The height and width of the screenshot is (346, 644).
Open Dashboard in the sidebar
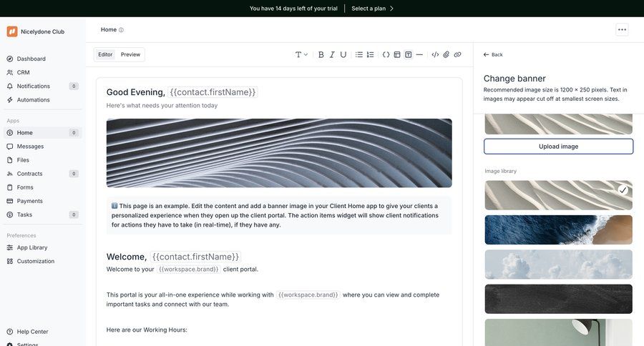point(43,59)
